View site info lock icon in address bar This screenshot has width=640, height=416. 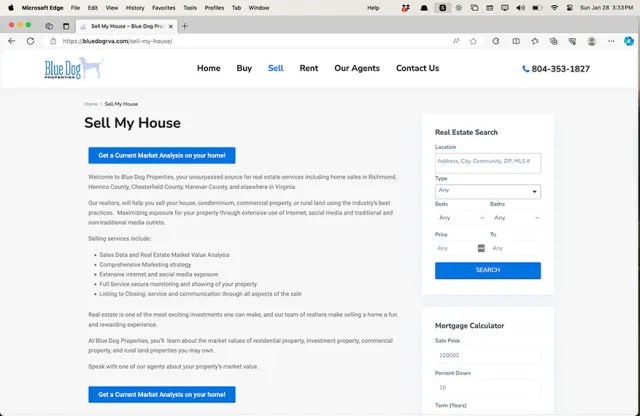(x=53, y=41)
